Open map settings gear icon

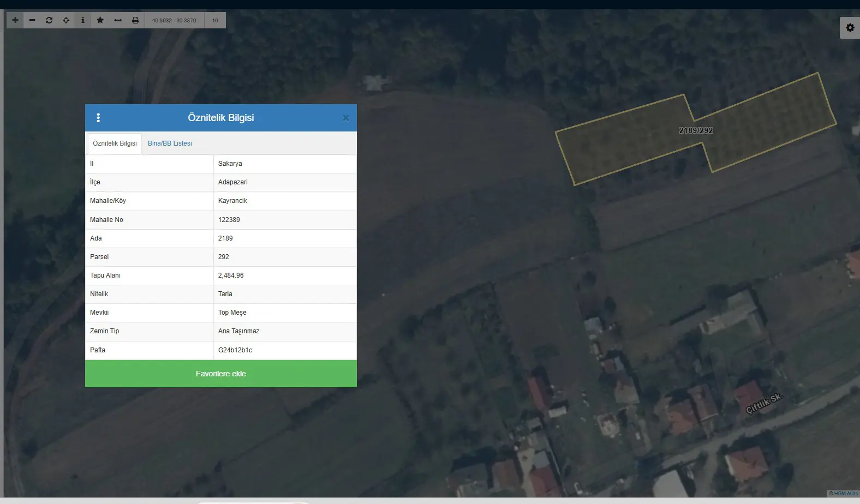point(850,27)
